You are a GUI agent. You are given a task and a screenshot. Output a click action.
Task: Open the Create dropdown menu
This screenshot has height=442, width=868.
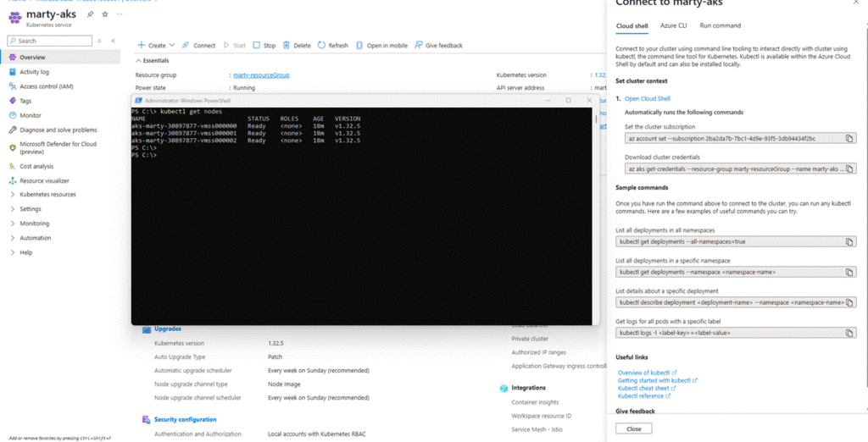coord(156,46)
